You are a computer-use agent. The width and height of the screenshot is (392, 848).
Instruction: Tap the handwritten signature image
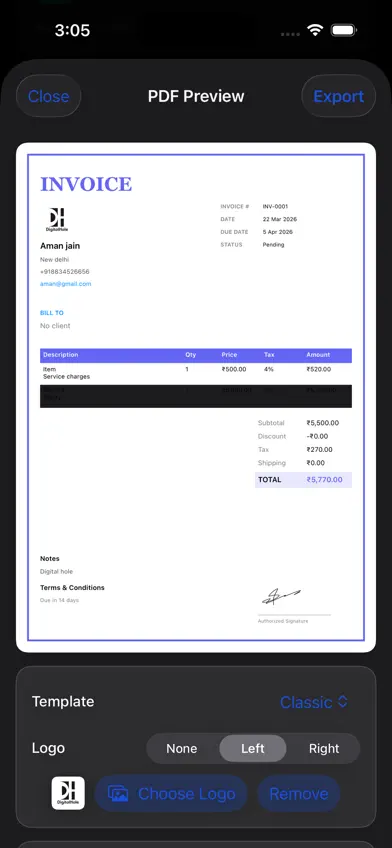pyautogui.click(x=282, y=597)
